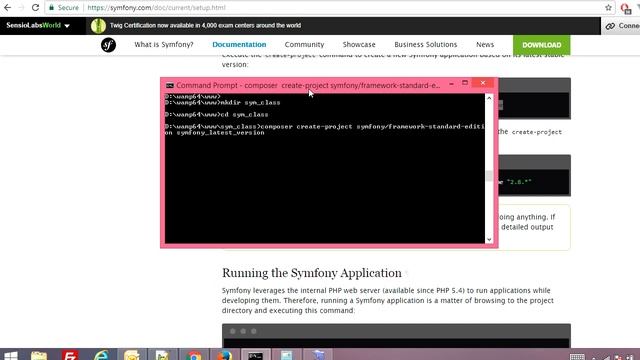Bookmark page with star icon

click(608, 7)
